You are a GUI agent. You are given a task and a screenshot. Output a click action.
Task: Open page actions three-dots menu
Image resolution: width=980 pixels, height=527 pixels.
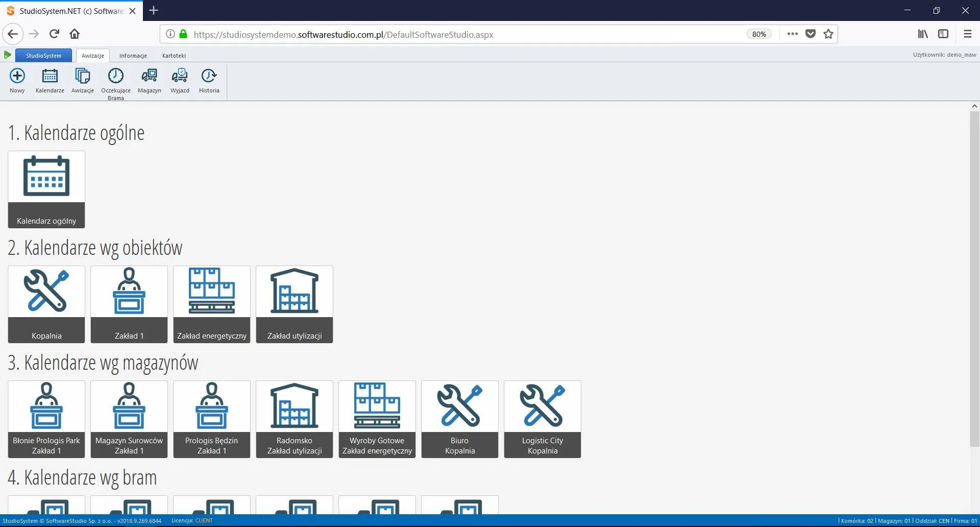point(792,34)
